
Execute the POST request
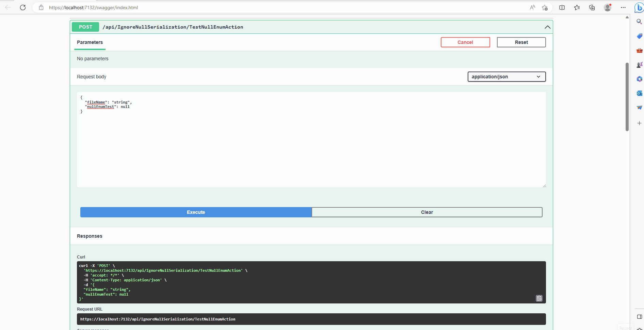pos(196,212)
